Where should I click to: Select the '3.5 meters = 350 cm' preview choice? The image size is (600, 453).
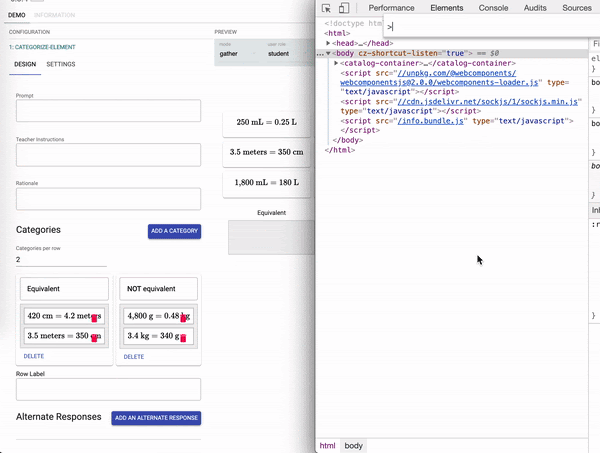[x=267, y=152]
